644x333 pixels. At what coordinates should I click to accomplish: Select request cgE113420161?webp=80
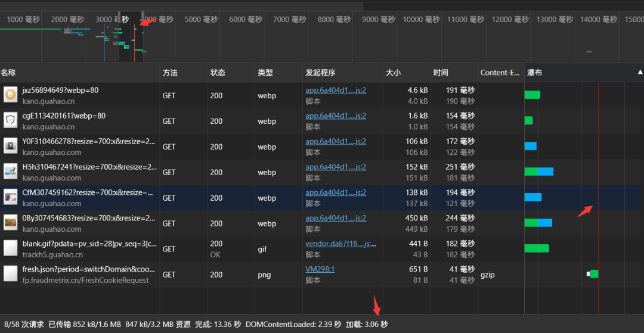coord(64,116)
